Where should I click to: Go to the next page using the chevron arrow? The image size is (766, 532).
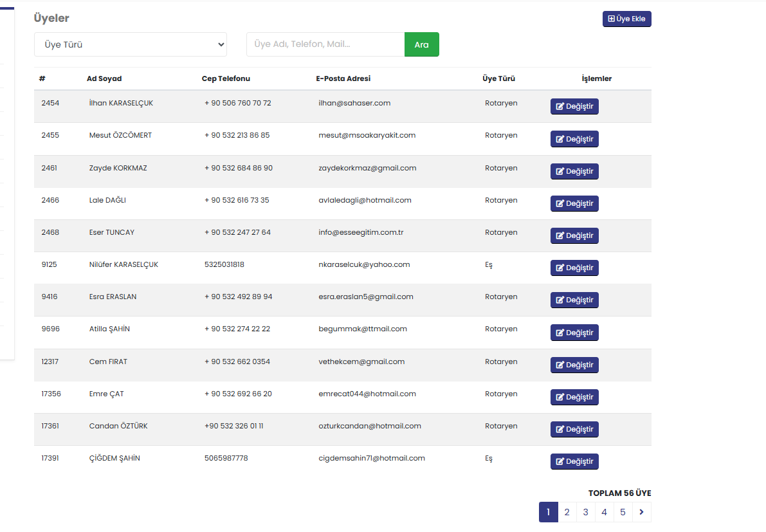642,512
